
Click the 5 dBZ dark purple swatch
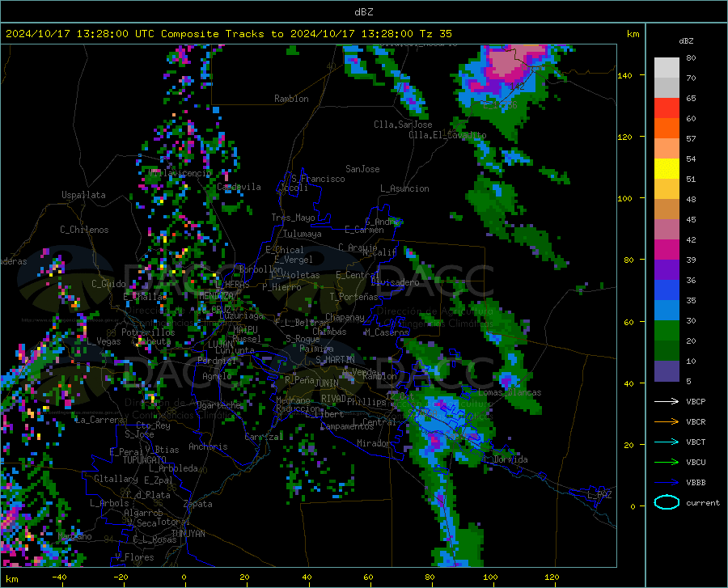(667, 371)
